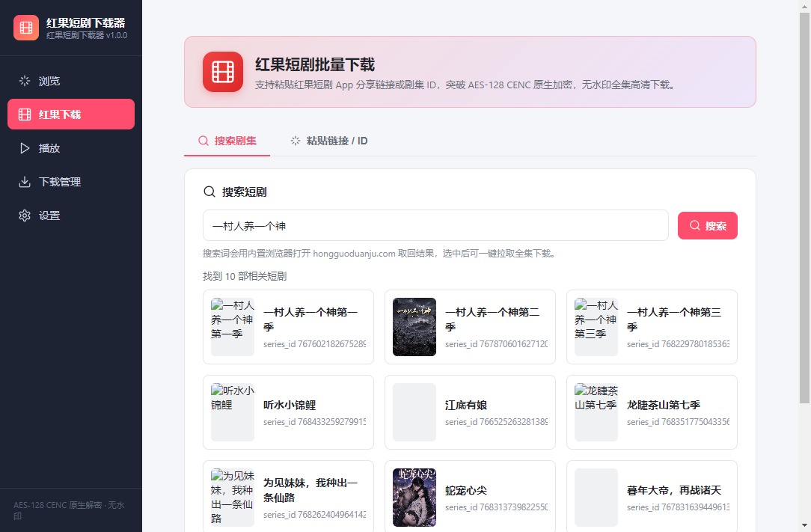Screen dimensions: 811x532
Task: Open the 设置 page
Action: point(71,215)
